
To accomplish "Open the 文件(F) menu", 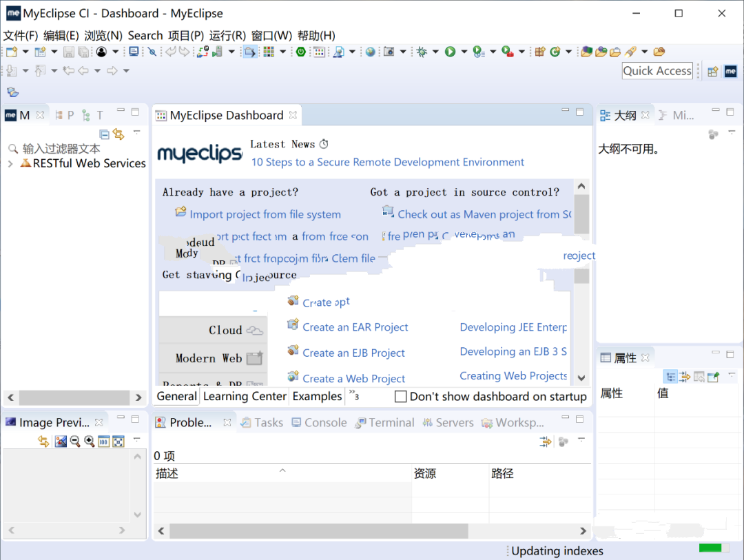I will [21, 36].
